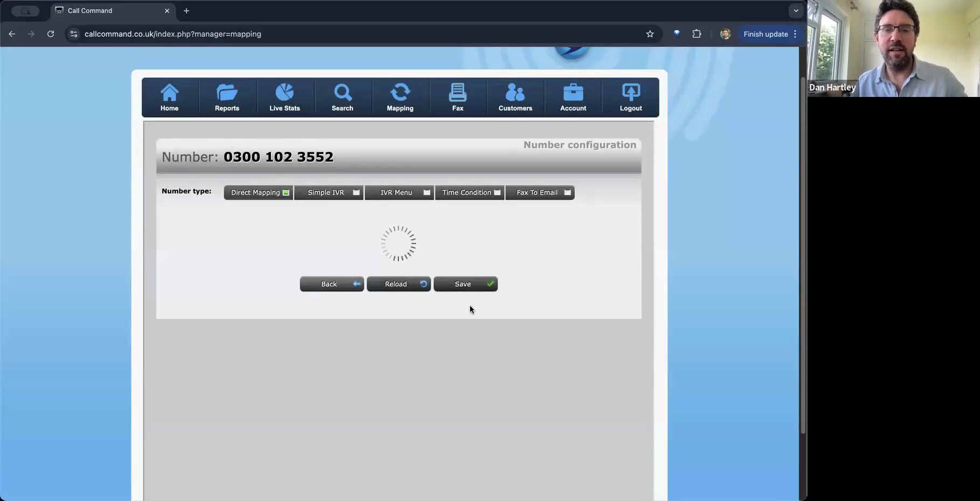Screen dimensions: 980x501
Task: Expand the tab search dropdown
Action: [796, 11]
